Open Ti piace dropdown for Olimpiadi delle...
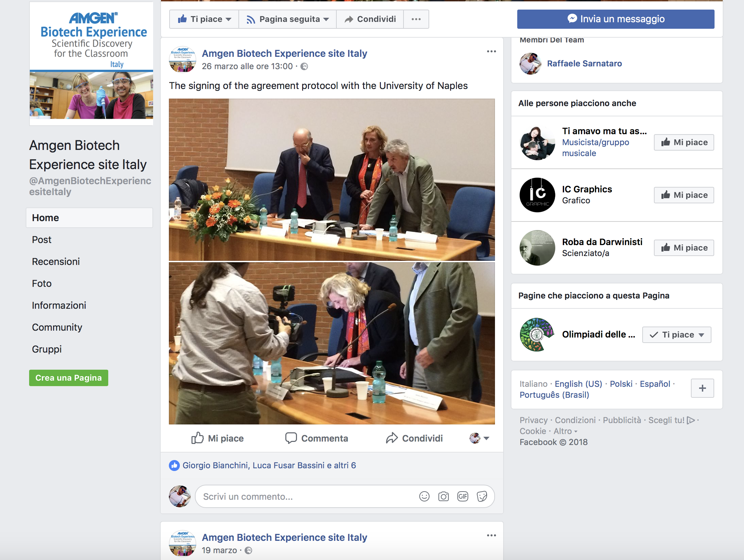Image resolution: width=744 pixels, height=560 pixels. [x=677, y=334]
